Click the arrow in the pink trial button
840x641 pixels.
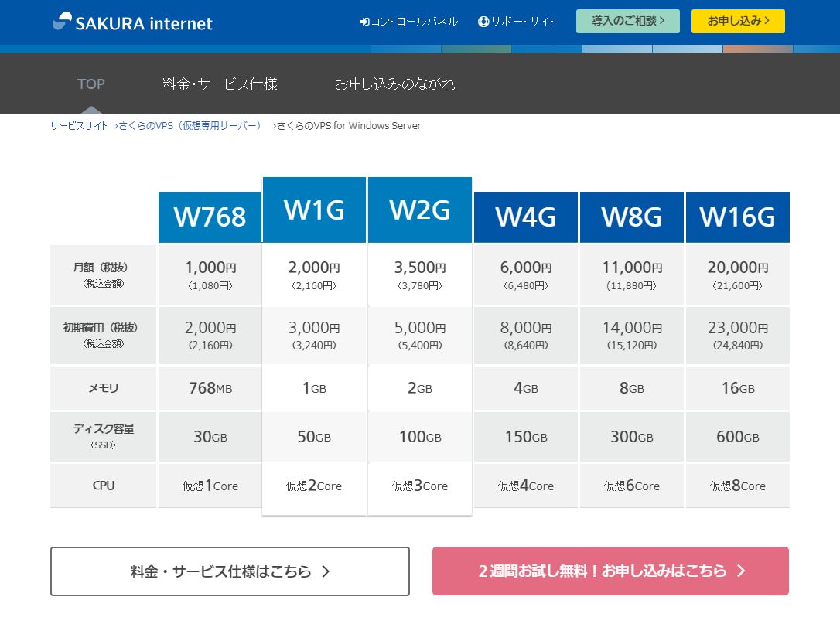741,571
